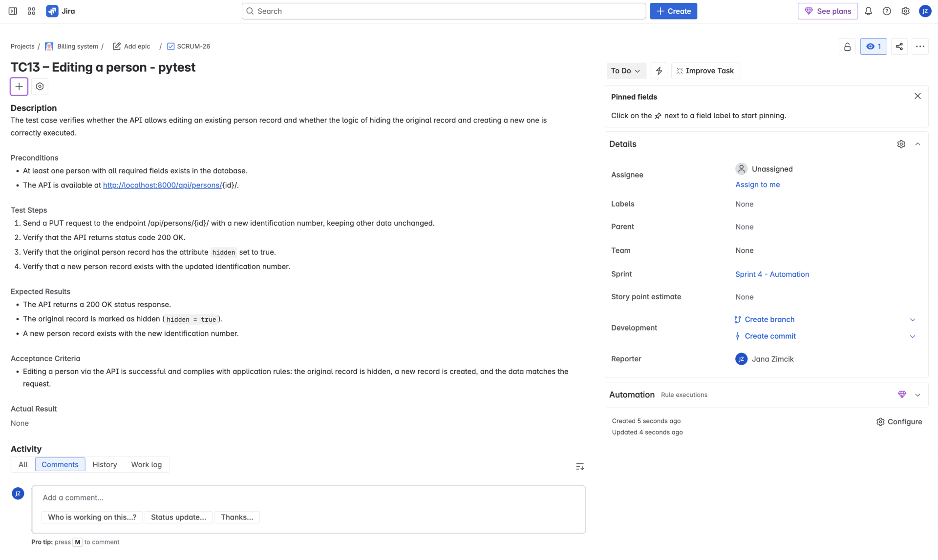The image size is (938, 560).
Task: Open the app switcher grid icon
Action: [31, 11]
